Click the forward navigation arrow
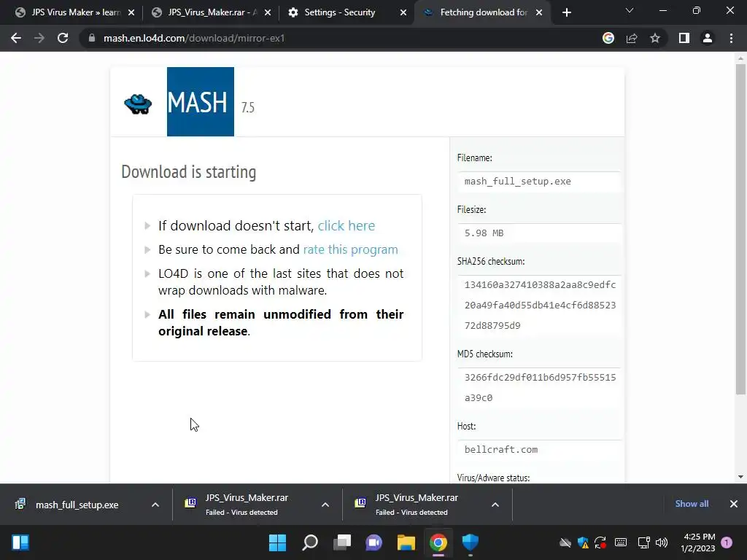Image resolution: width=747 pixels, height=560 pixels. tap(39, 38)
